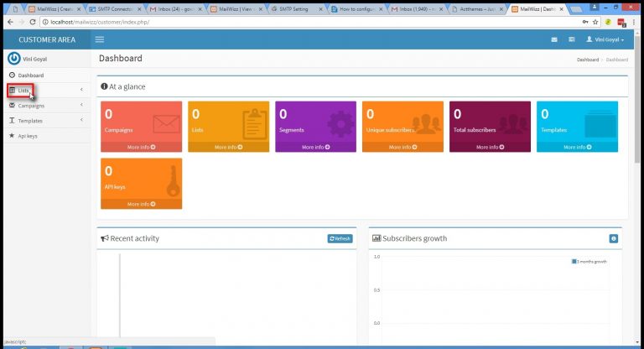Click the CUSTOMER AREA header logo

point(47,39)
